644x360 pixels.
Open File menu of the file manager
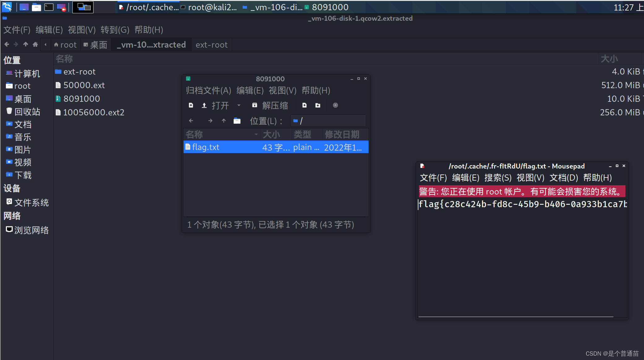click(17, 30)
